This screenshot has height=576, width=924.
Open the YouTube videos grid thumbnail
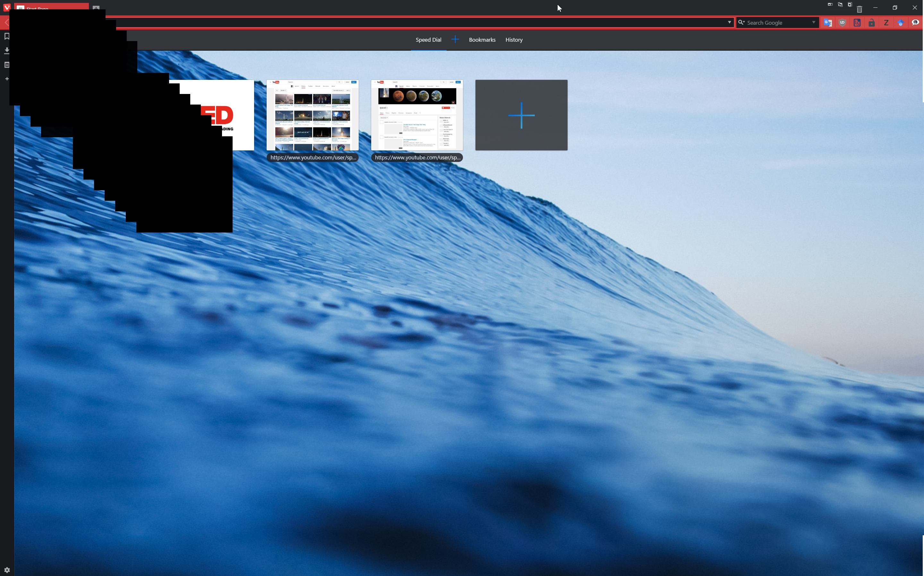312,115
